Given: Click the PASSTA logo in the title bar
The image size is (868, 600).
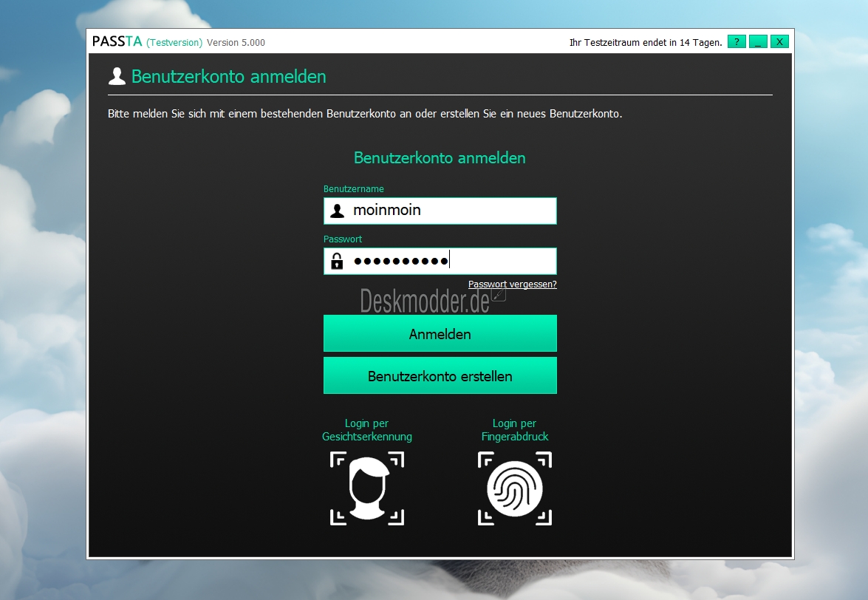Looking at the screenshot, I should pos(117,41).
